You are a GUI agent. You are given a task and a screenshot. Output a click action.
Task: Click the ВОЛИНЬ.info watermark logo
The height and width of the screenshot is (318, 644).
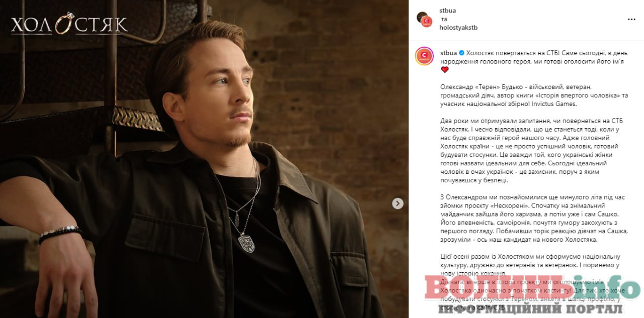(x=533, y=288)
